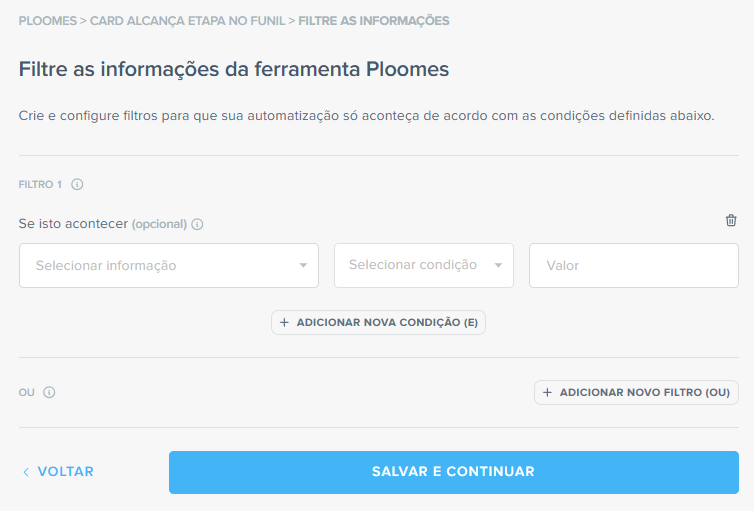
Task: Click the plus icon on 'Adicionar novo filtro'
Action: point(547,393)
